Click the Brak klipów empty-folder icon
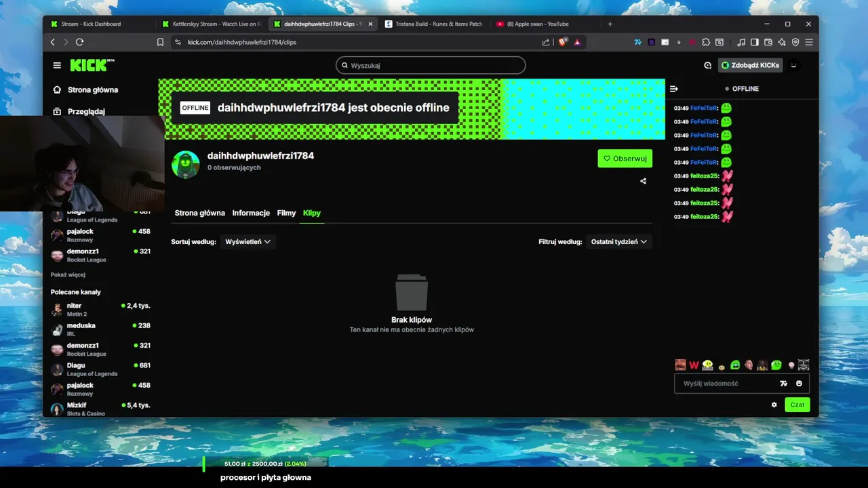 (x=412, y=293)
